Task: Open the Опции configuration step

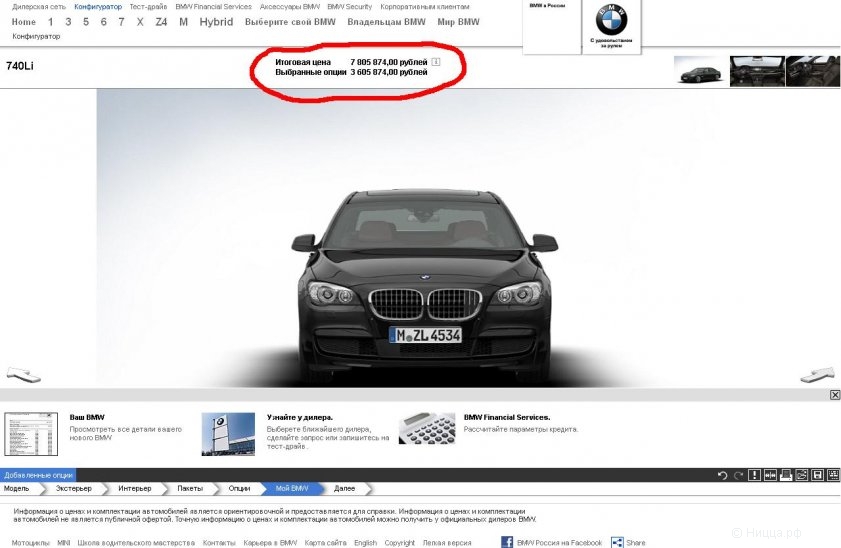Action: [239, 488]
